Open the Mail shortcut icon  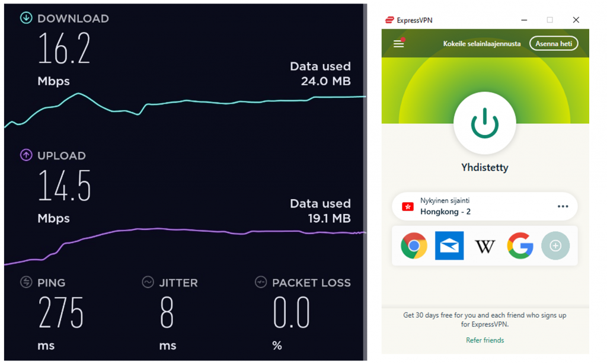click(449, 245)
